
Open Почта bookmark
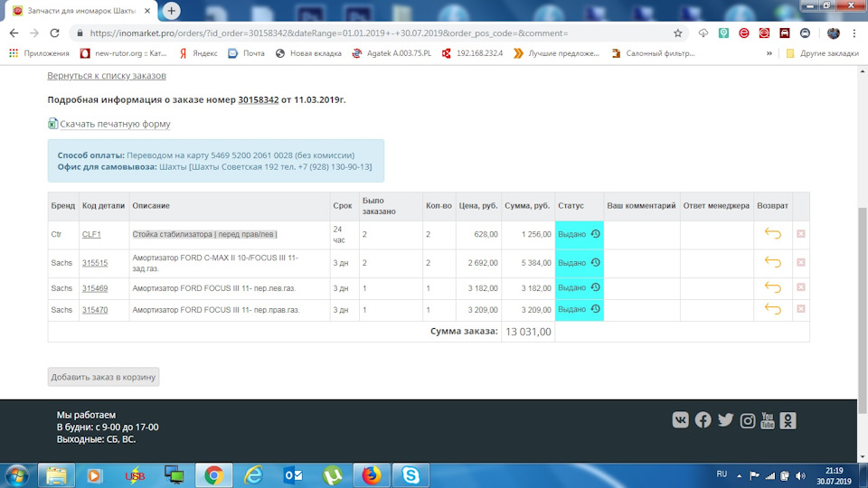[x=247, y=53]
